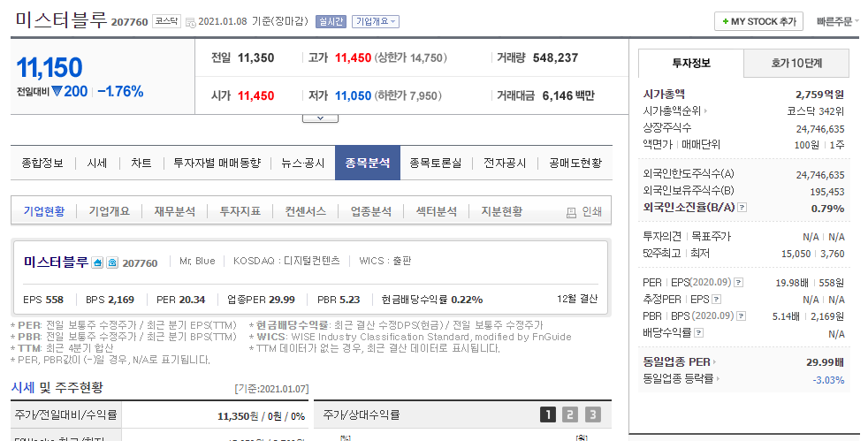Open the 투자지표 sub-tab
Image resolution: width=868 pixels, height=441 pixels.
[240, 211]
